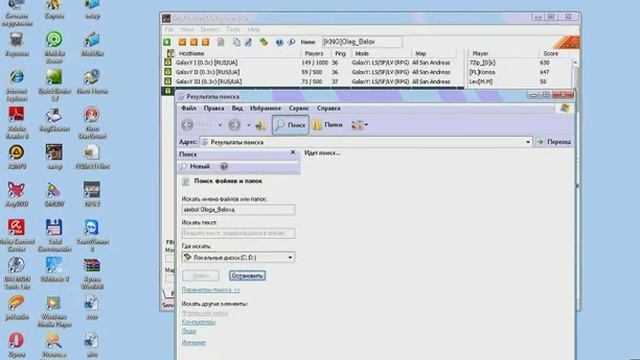Click the Люди link
Screen dimensions: 640x360
click(189, 331)
